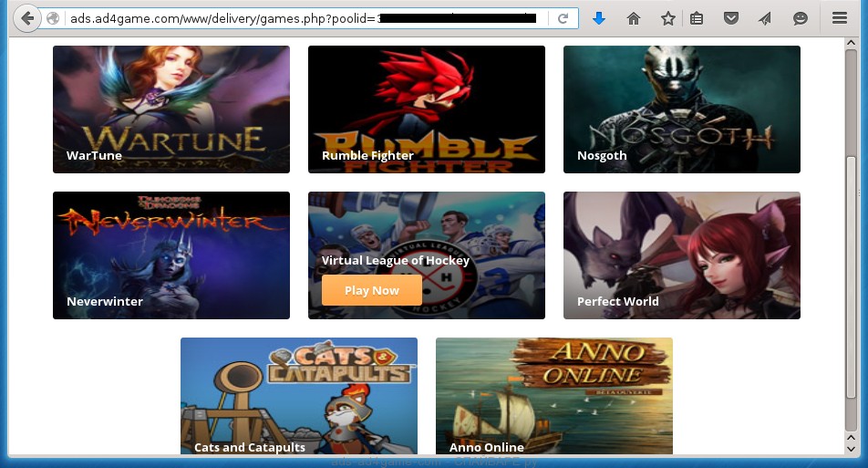Image resolution: width=868 pixels, height=468 pixels.
Task: Open the hamburger menu
Action: (x=840, y=18)
